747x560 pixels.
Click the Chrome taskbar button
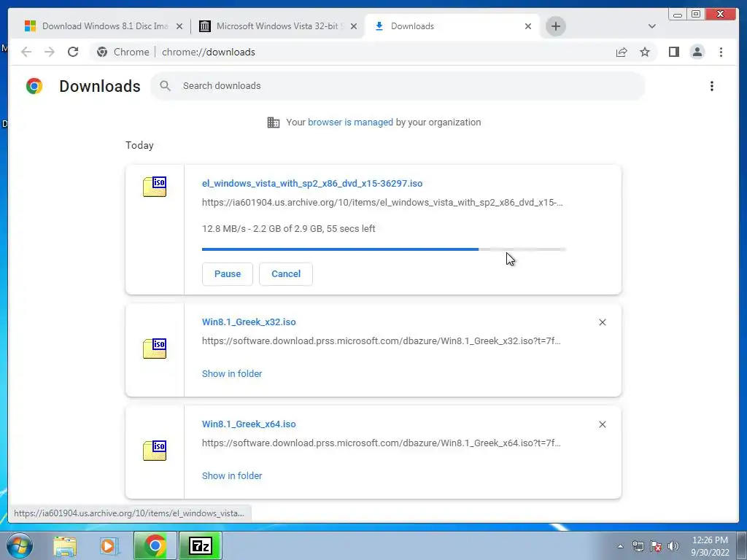155,545
